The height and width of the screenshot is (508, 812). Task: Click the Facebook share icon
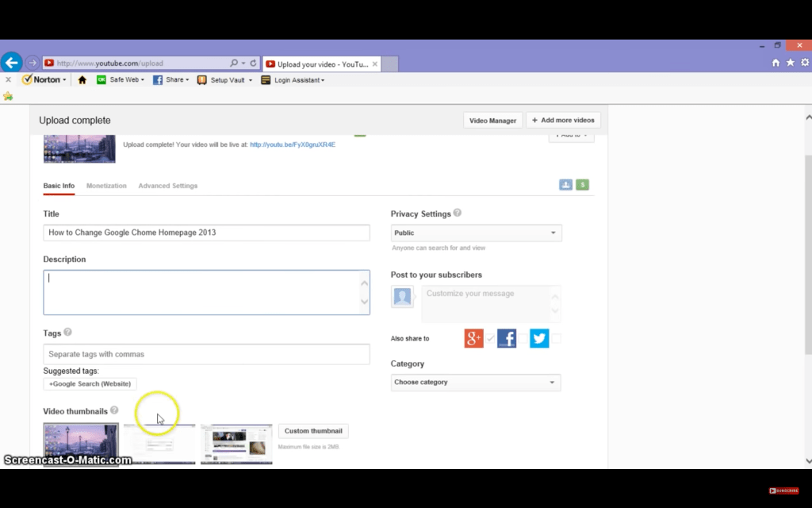point(507,338)
